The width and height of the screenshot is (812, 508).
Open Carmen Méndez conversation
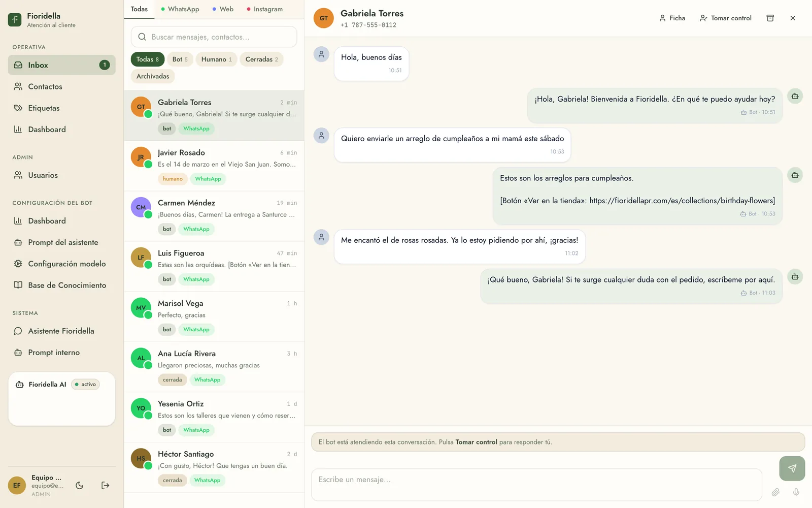(x=214, y=216)
